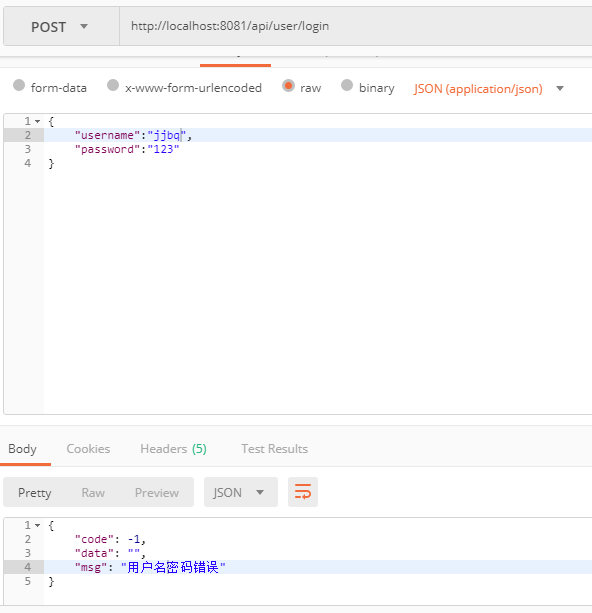Select the binary radio button
The width and height of the screenshot is (592, 613).
(x=347, y=85)
